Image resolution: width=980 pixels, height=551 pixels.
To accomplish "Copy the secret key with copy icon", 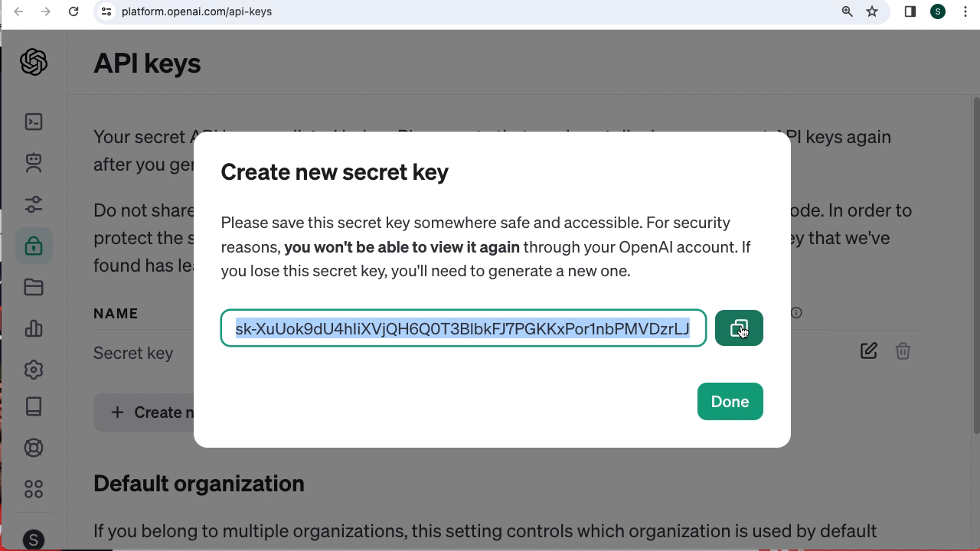I will (739, 328).
